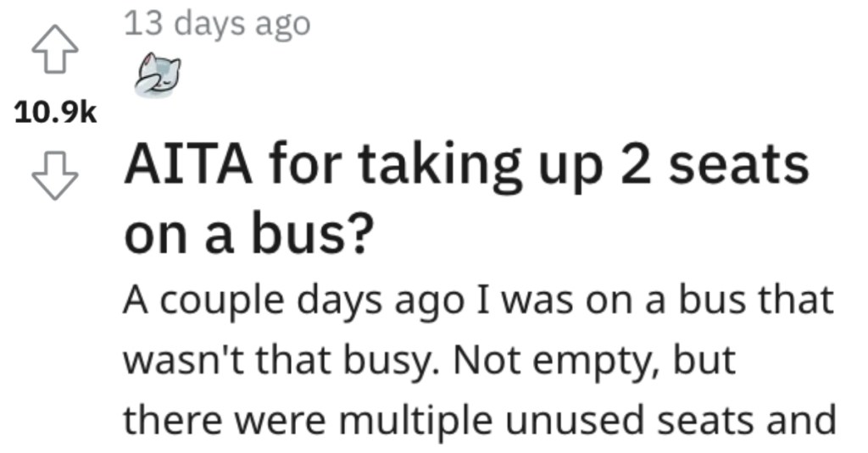Viewport: 868px width, 453px height.
Task: Open the sleeping cat avatar profile
Action: [x=158, y=75]
